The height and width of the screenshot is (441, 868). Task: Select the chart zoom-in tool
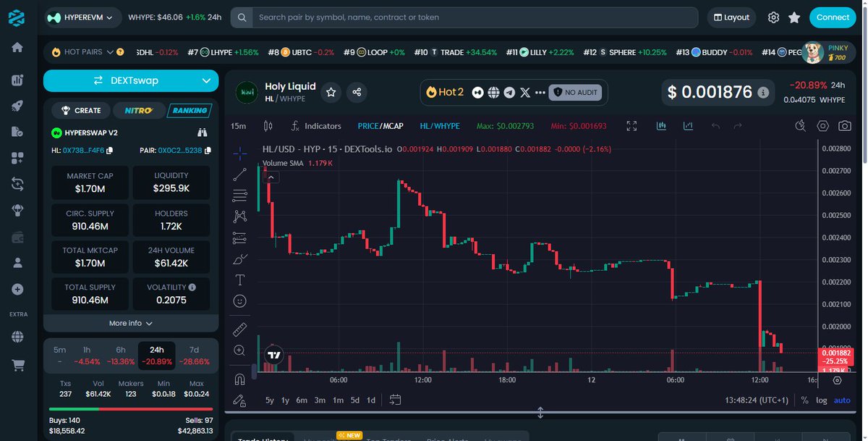pos(240,350)
